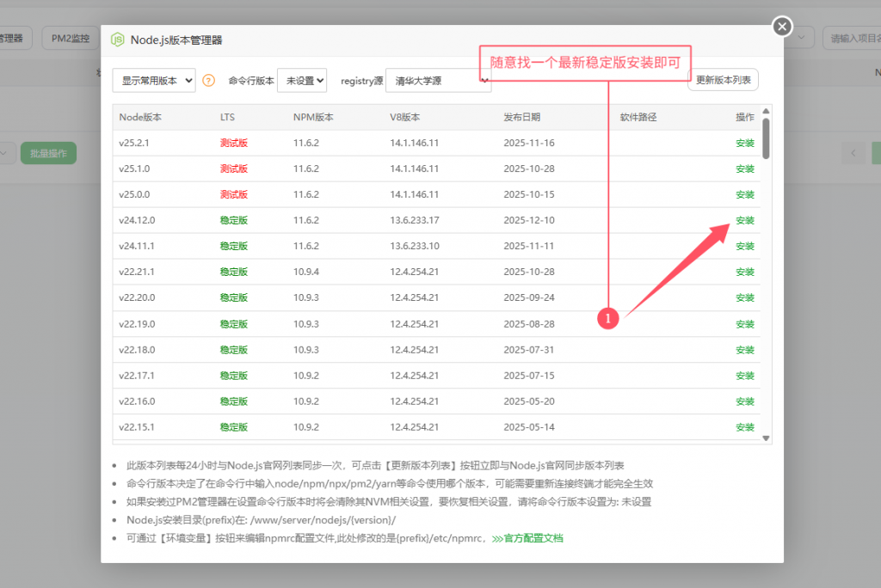Viewport: 881px width, 588px height.
Task: Install Node version v25.2.1
Action: pyautogui.click(x=744, y=144)
